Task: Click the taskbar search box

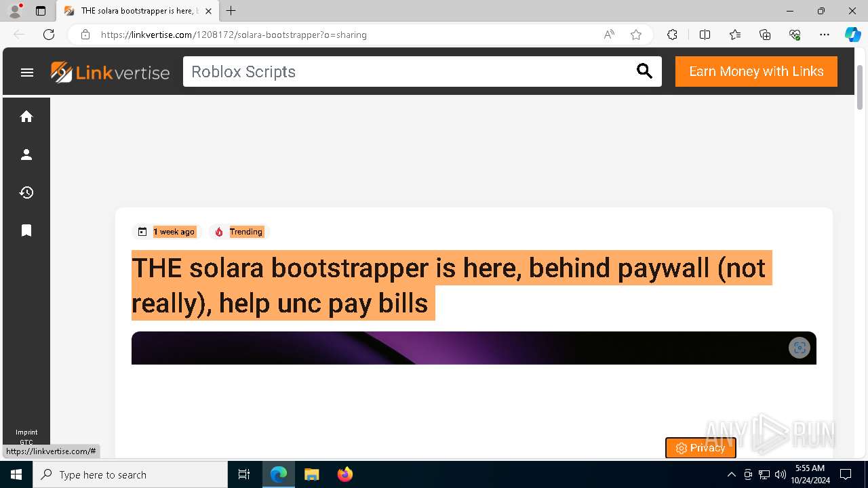Action: pos(130,474)
